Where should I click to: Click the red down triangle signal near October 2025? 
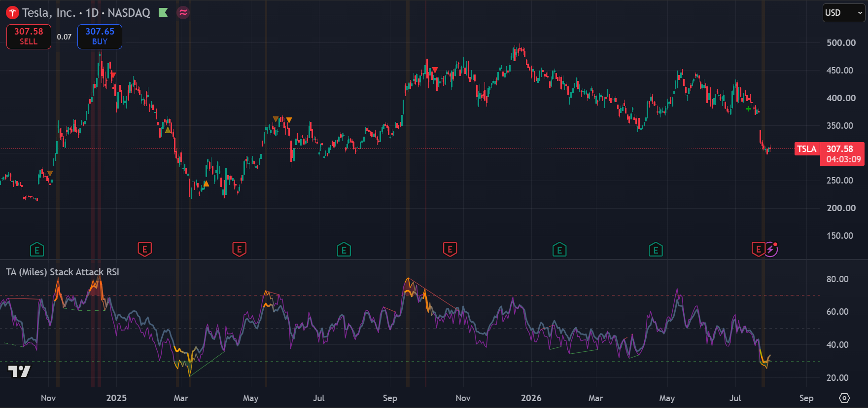tap(435, 70)
